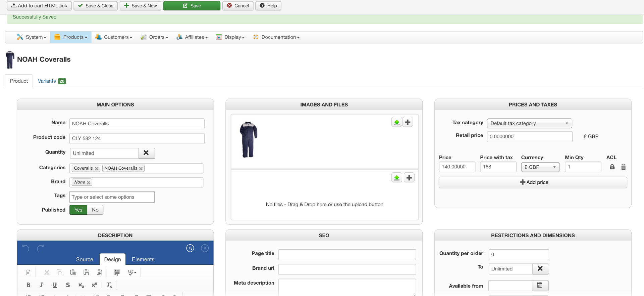Add existing image using plus button
This screenshot has width=644, height=296.
[408, 122]
